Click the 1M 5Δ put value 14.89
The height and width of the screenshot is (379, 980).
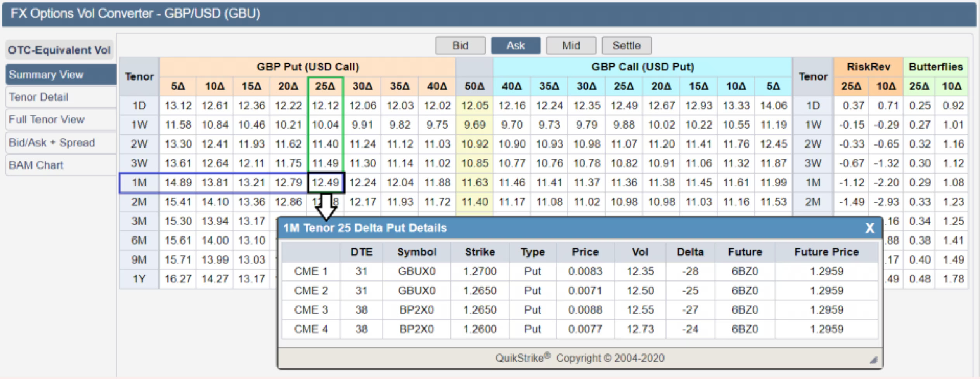[x=178, y=183]
